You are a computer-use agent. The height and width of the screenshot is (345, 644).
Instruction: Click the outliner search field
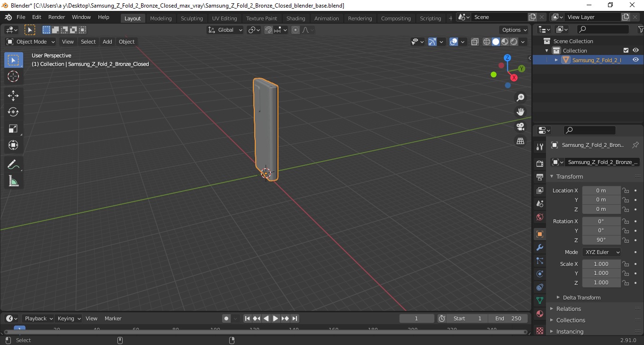(603, 29)
